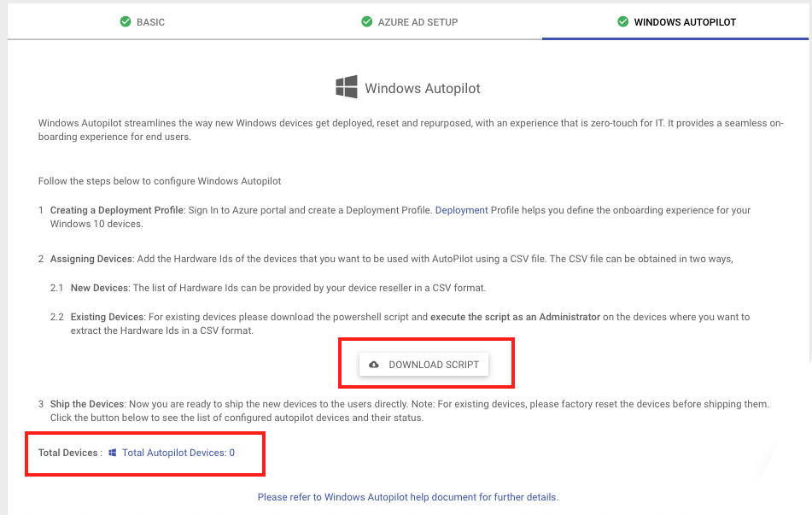812x515 pixels.
Task: Click the green checkmark beside WINDOWS AUTOPILOT
Action: point(623,21)
